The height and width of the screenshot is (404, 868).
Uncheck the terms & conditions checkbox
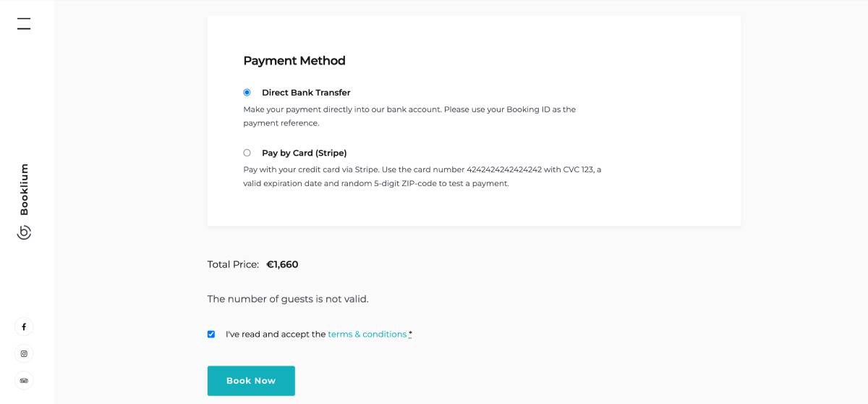click(x=211, y=334)
